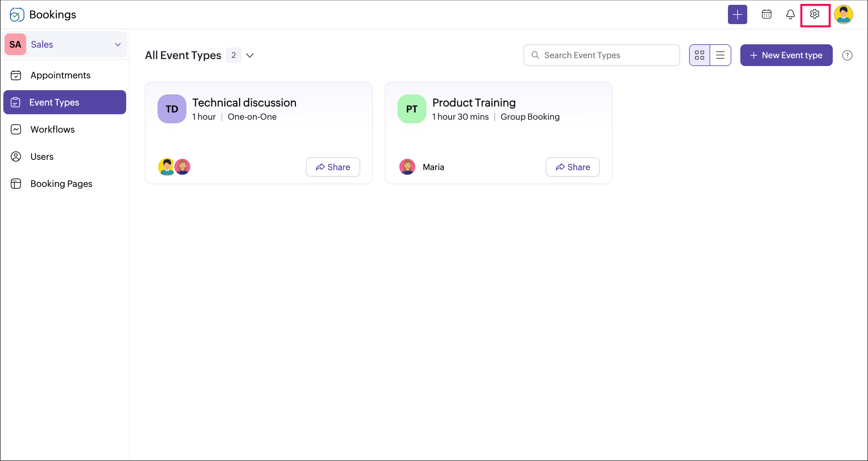The width and height of the screenshot is (868, 461).
Task: Open the user profile avatar menu
Action: (x=843, y=14)
